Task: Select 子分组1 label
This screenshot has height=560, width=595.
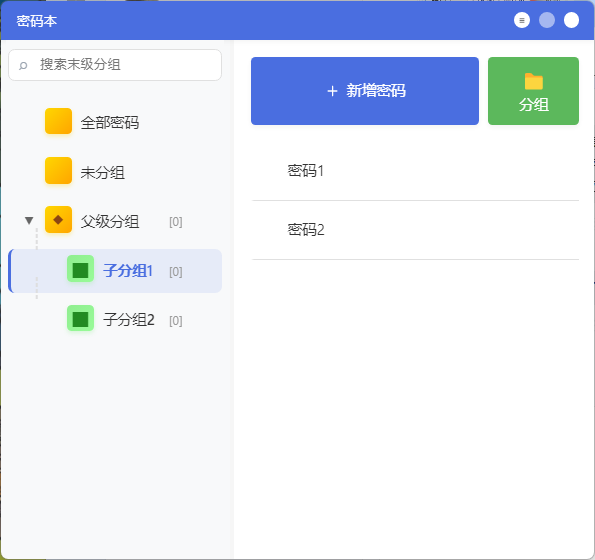Action: 128,271
